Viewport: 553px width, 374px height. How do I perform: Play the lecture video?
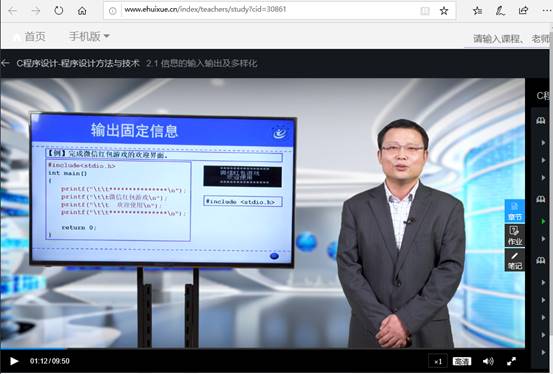(14, 361)
